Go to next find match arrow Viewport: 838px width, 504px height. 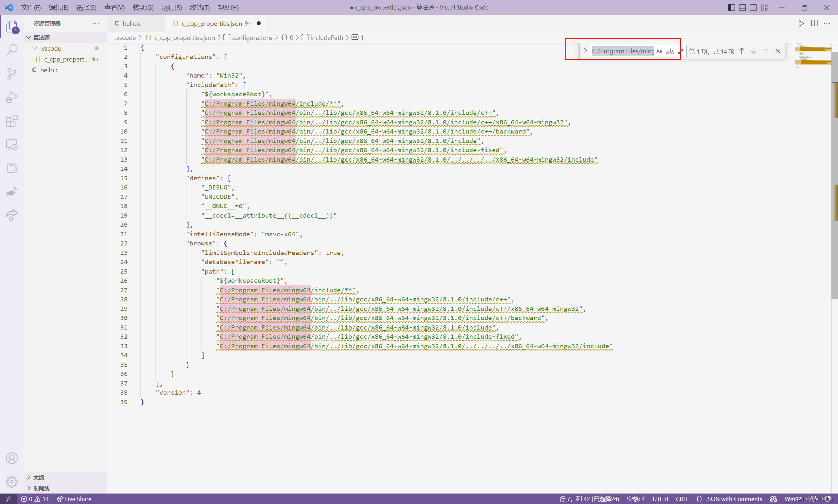pyautogui.click(x=754, y=51)
